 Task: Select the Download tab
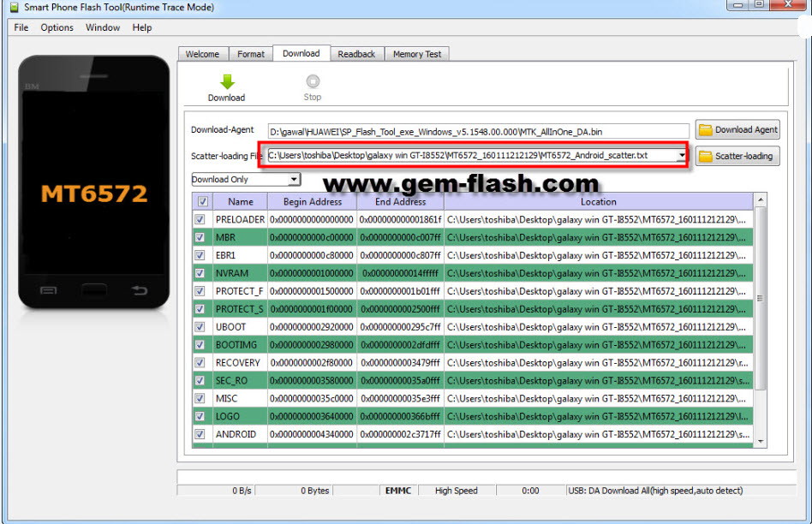(x=302, y=53)
